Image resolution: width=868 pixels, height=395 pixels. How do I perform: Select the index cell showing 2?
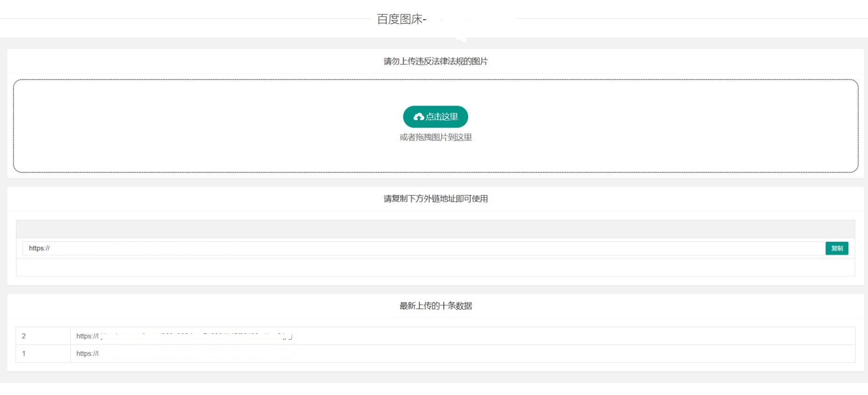point(43,336)
